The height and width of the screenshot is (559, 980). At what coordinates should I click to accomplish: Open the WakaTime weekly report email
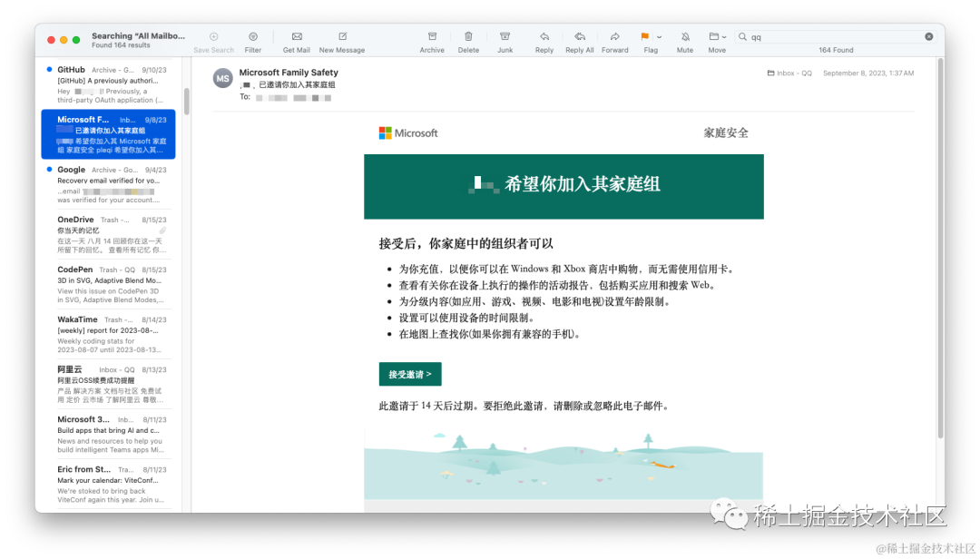[109, 335]
